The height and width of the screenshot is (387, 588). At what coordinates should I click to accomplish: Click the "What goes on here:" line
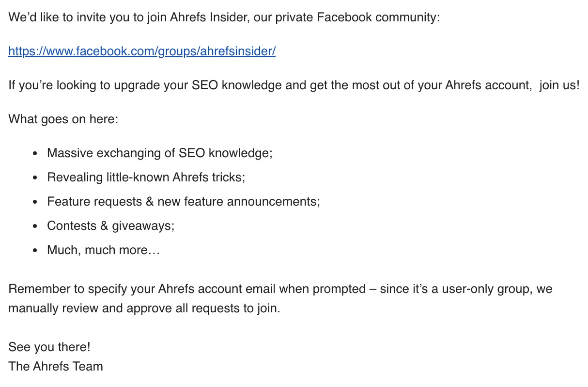click(x=63, y=119)
